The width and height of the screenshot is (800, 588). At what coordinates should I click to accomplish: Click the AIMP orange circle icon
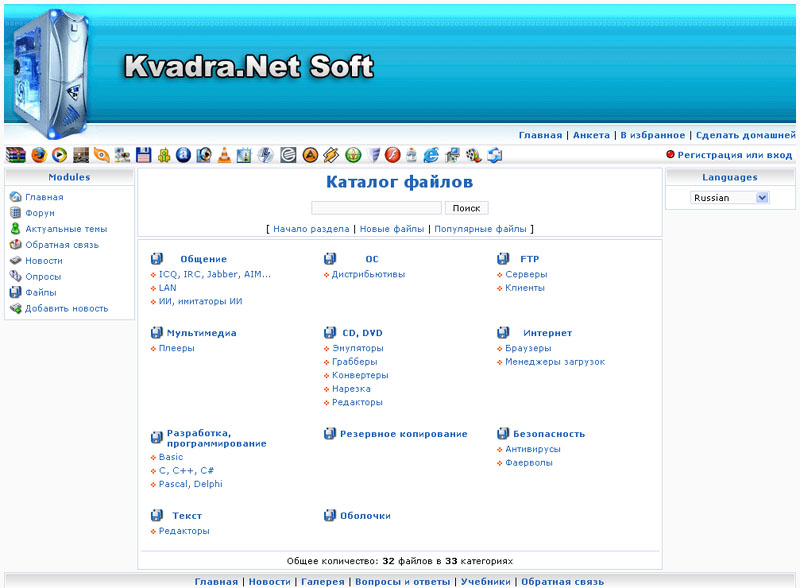click(x=310, y=155)
